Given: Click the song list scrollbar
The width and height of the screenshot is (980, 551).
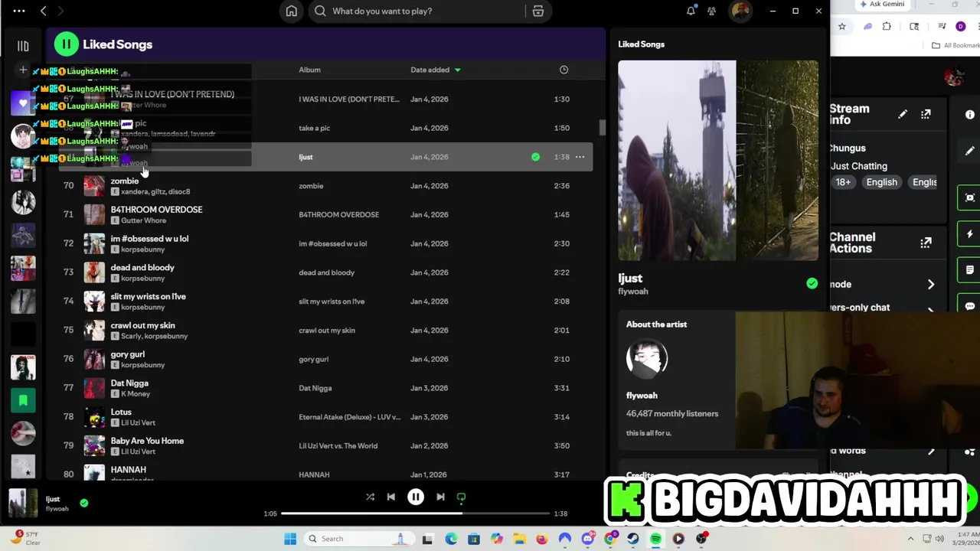Looking at the screenshot, I should (x=602, y=128).
